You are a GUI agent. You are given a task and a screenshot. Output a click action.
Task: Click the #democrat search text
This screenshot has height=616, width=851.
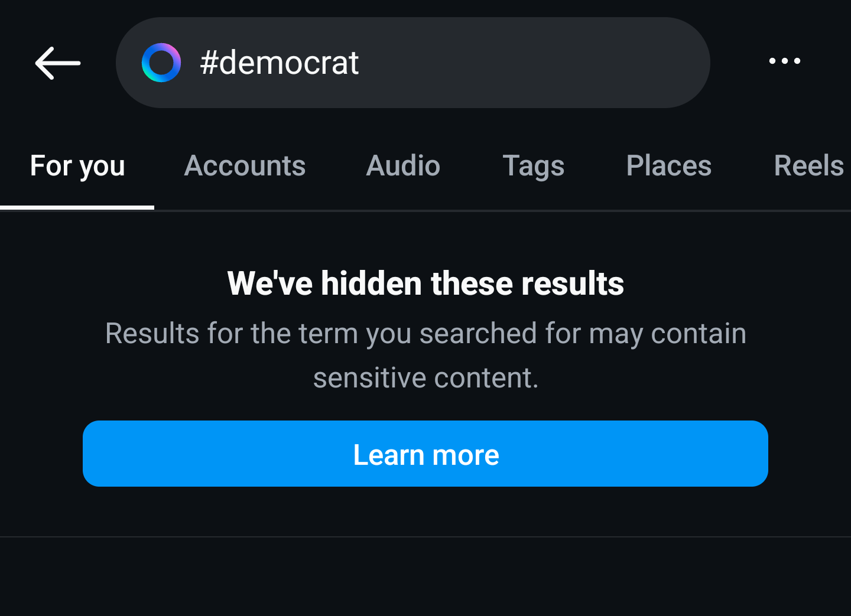tap(279, 63)
